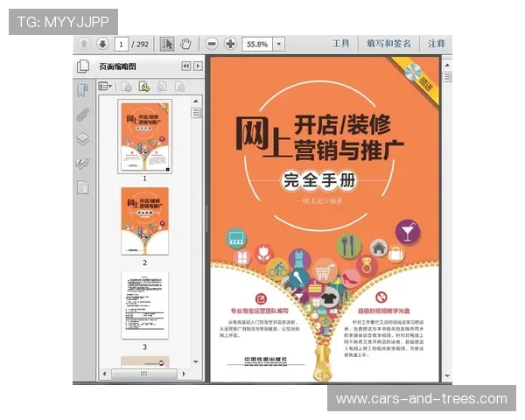Go to previous page arrow
This screenshot has width=525, height=420.
tap(84, 44)
